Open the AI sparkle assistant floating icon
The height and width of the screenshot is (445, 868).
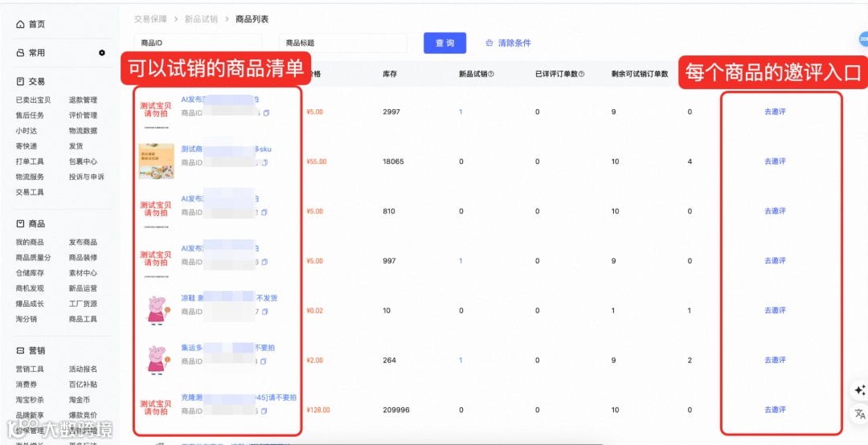coord(860,390)
